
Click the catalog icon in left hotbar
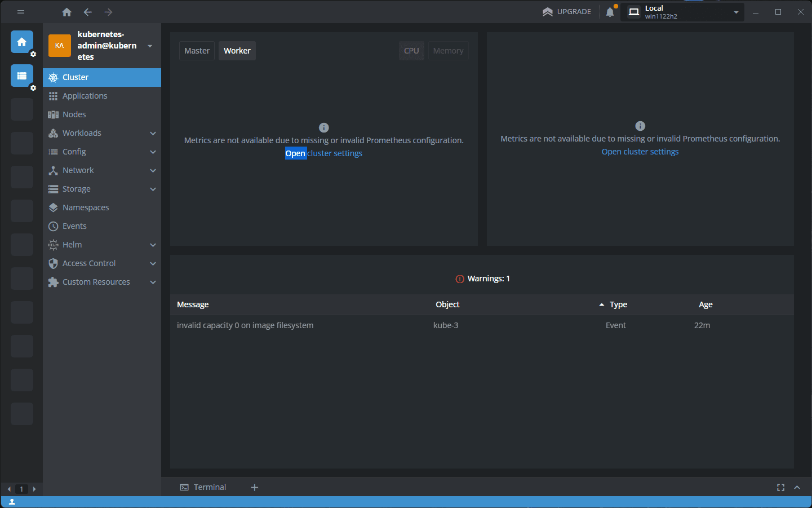pyautogui.click(x=22, y=76)
